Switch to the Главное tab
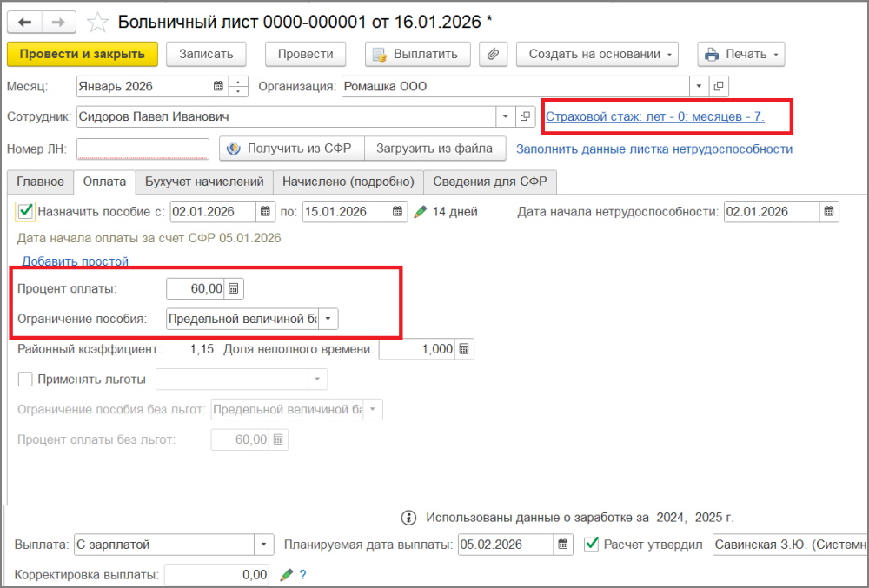Screen dimensions: 869x588 coord(39,182)
